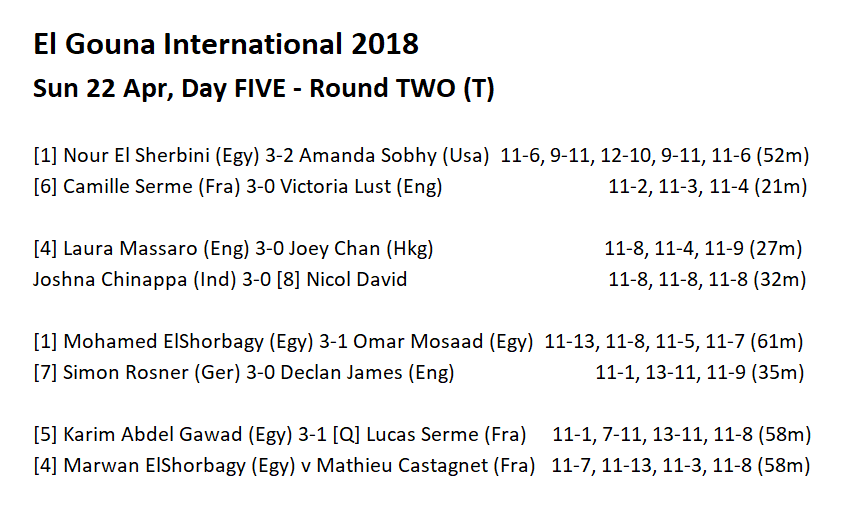Click the Day FIVE - Round TWO subheading
Image resolution: width=842 pixels, height=510 pixels.
click(x=264, y=88)
